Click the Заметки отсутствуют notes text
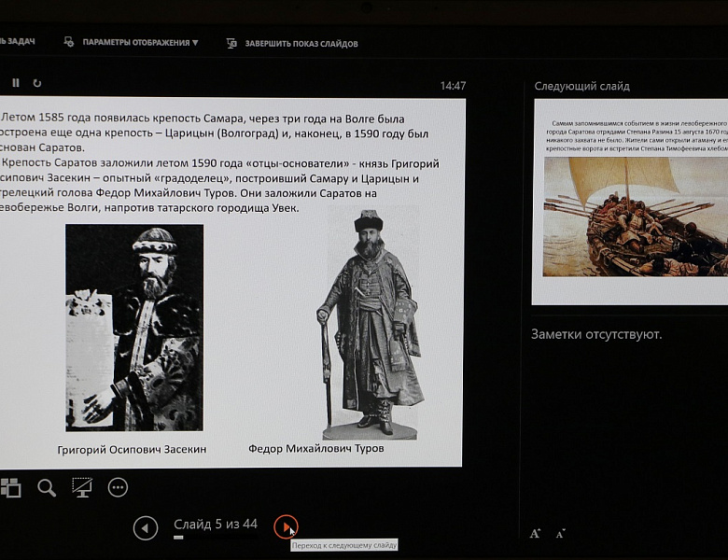This screenshot has width=728, height=560. (x=596, y=334)
